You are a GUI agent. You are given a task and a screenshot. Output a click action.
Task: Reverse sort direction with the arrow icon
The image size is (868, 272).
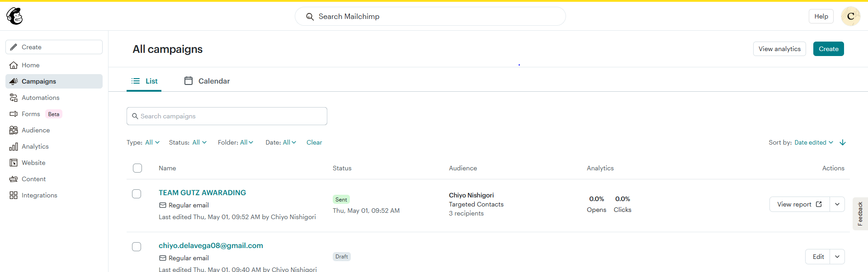[843, 142]
